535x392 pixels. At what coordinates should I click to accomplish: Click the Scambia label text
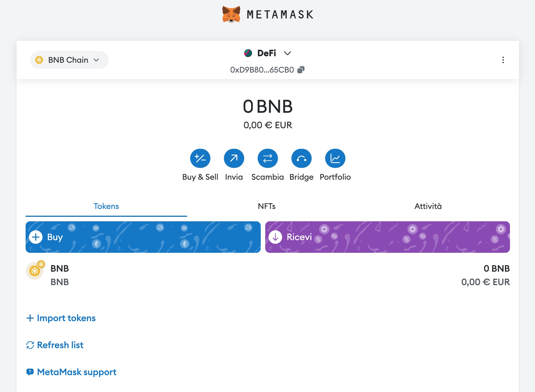coord(268,177)
